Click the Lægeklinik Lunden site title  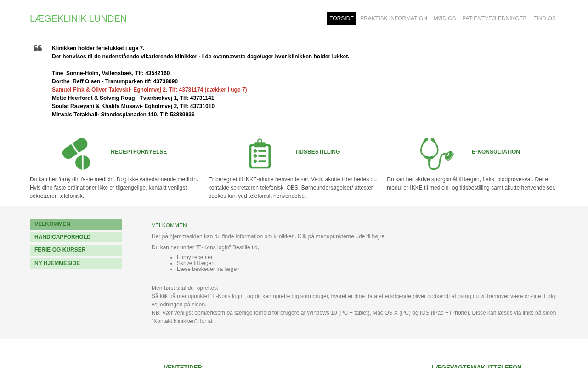click(79, 18)
